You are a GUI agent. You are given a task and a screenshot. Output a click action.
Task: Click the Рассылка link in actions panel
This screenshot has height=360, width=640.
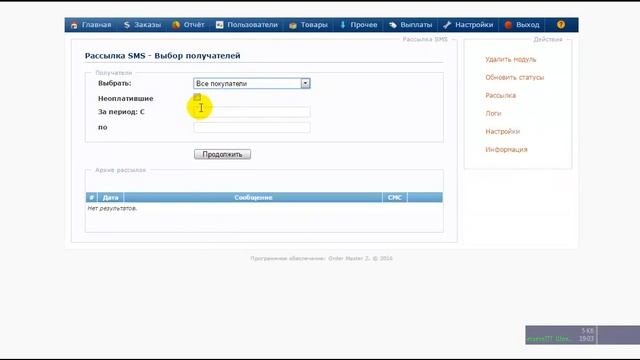[x=500, y=95]
